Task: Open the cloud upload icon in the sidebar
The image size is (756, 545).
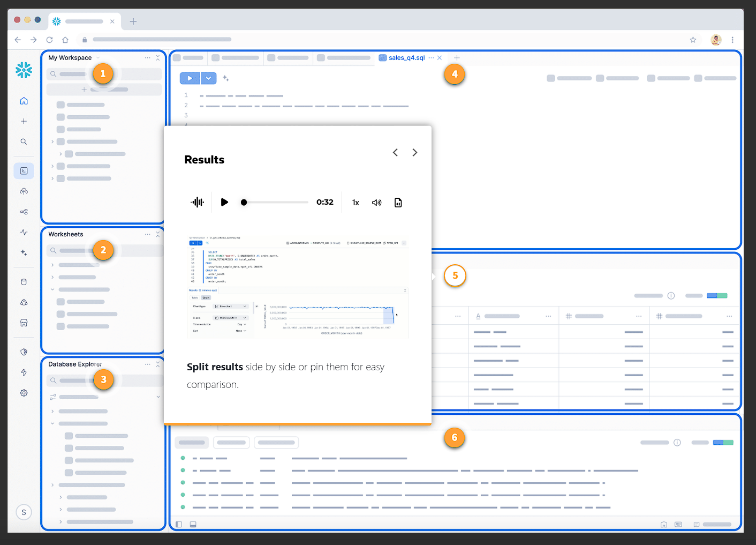Action: pos(24,191)
